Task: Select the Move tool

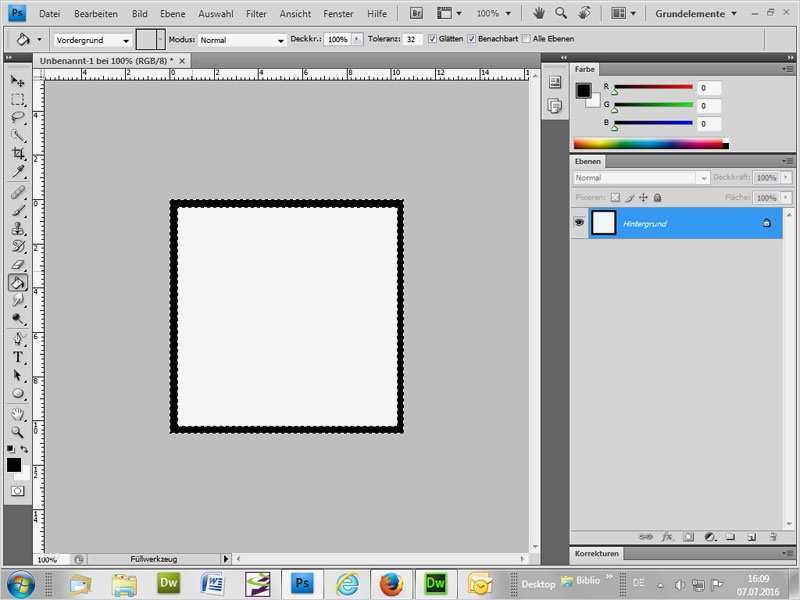Action: pos(17,81)
